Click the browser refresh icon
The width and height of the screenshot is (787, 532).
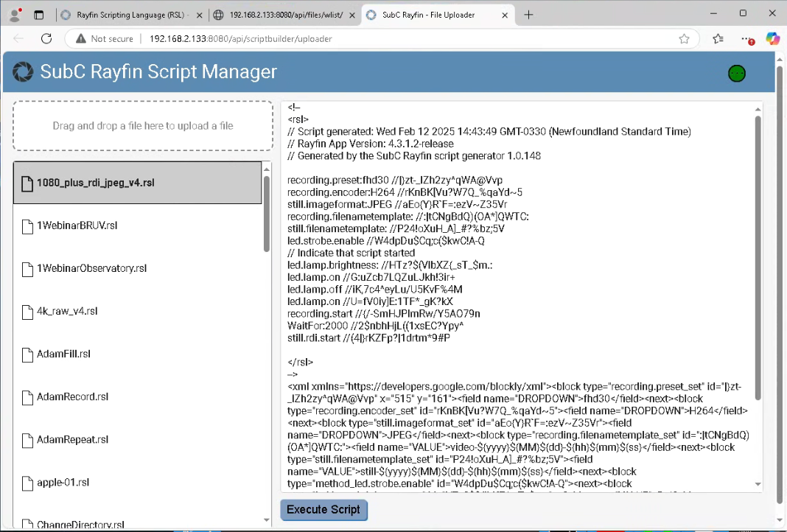(46, 38)
